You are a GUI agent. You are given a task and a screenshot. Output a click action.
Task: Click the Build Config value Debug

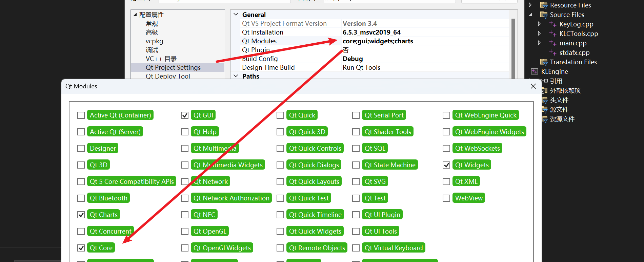click(353, 59)
